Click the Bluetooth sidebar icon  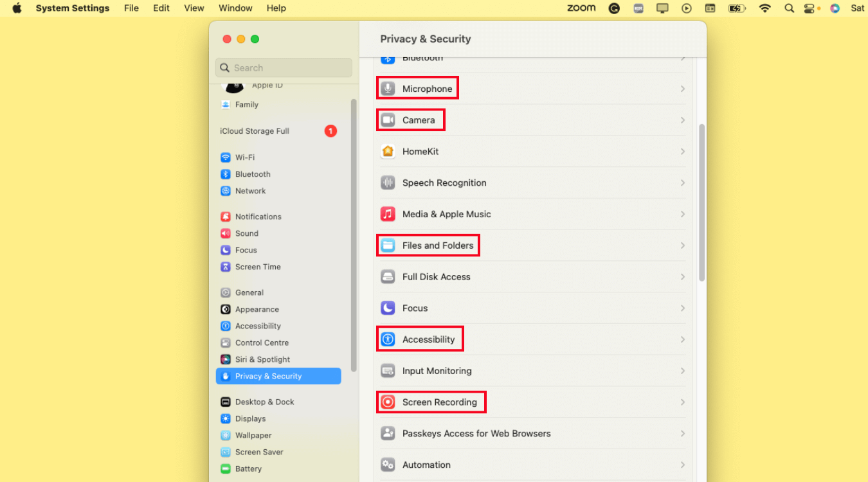click(x=226, y=174)
